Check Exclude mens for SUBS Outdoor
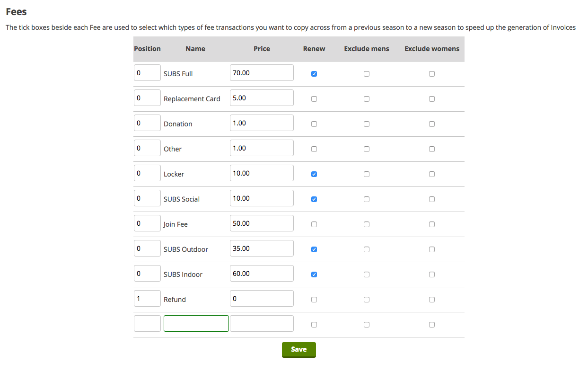Viewport: 588px width, 372px height. pyautogui.click(x=367, y=249)
